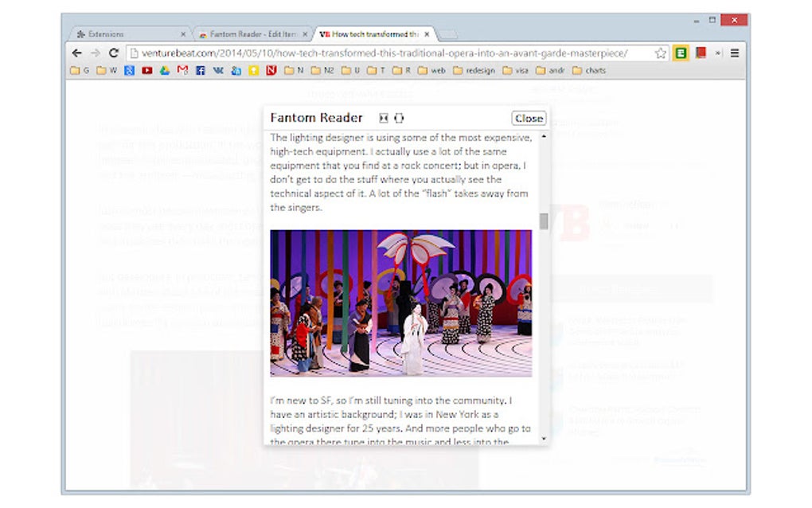The image size is (812, 508).
Task: Open the Chrome menu hamburger icon
Action: pyautogui.click(x=736, y=53)
